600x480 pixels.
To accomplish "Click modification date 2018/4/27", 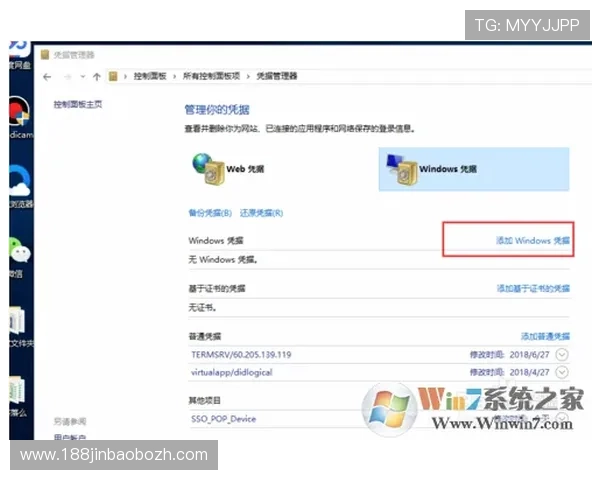I will [x=529, y=372].
